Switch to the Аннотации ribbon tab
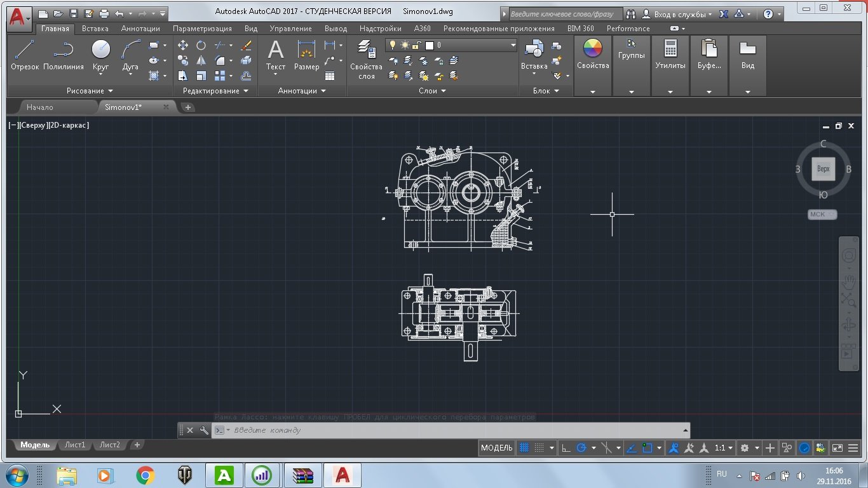The height and width of the screenshot is (488, 868). coord(140,29)
